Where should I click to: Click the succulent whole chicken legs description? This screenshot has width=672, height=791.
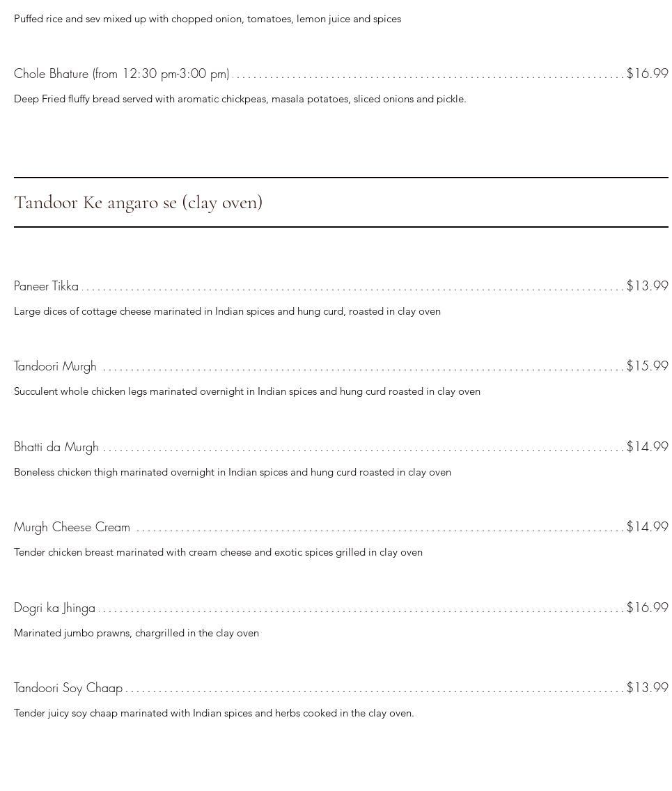coord(247,392)
